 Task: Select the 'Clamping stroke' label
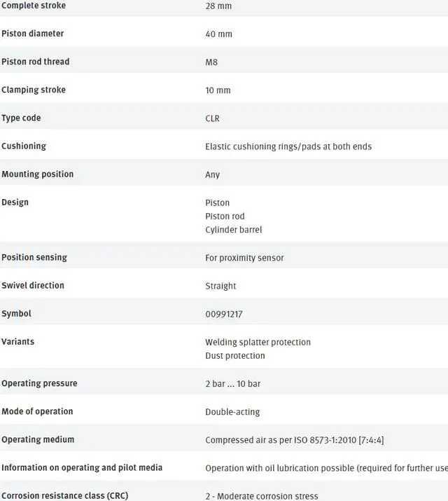[x=34, y=90]
